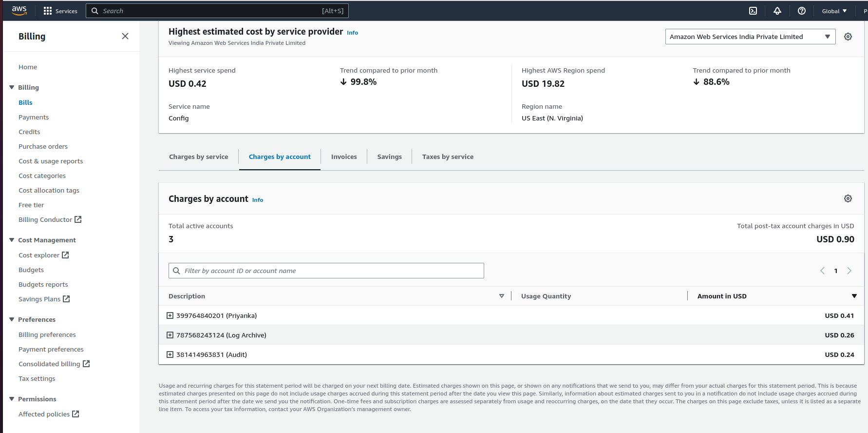The image size is (868, 433).
Task: Open the Bills page link
Action: click(25, 102)
